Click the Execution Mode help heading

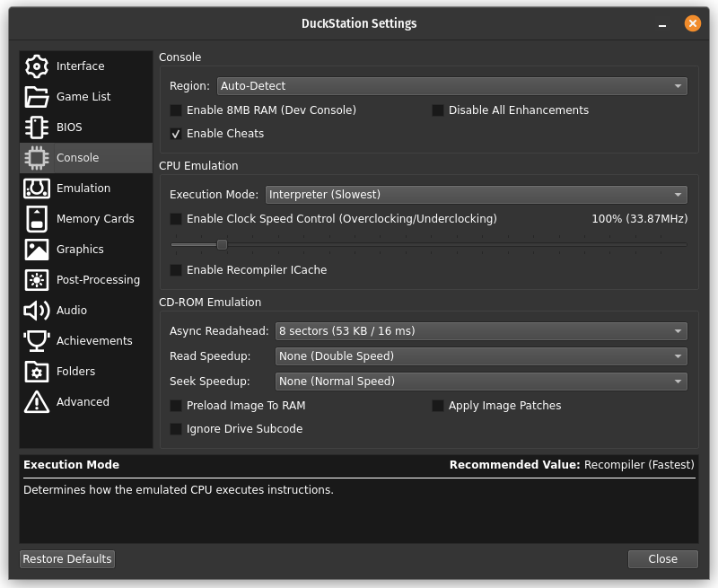click(x=71, y=465)
